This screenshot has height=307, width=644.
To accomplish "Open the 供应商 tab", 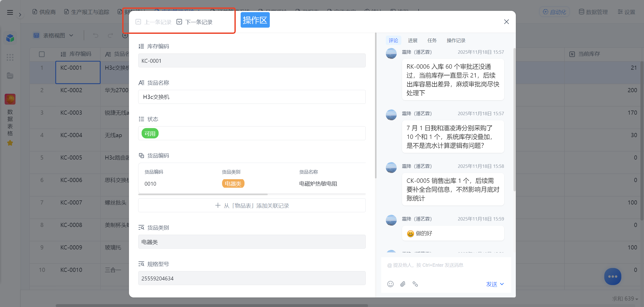I will click(44, 12).
